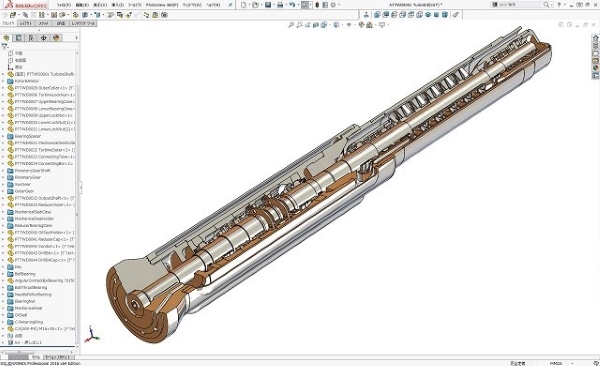
Task: Expand the TurbineShaft component in the tree
Action: 3,74
